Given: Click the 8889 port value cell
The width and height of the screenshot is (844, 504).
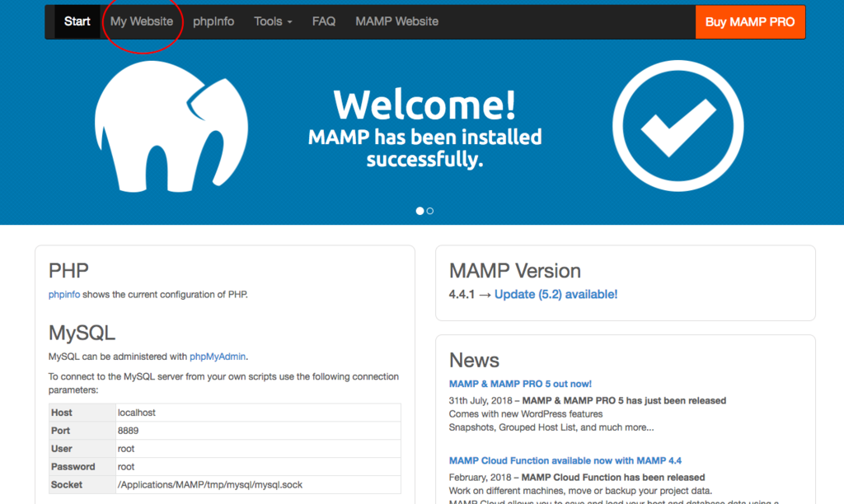Looking at the screenshot, I should point(258,431).
